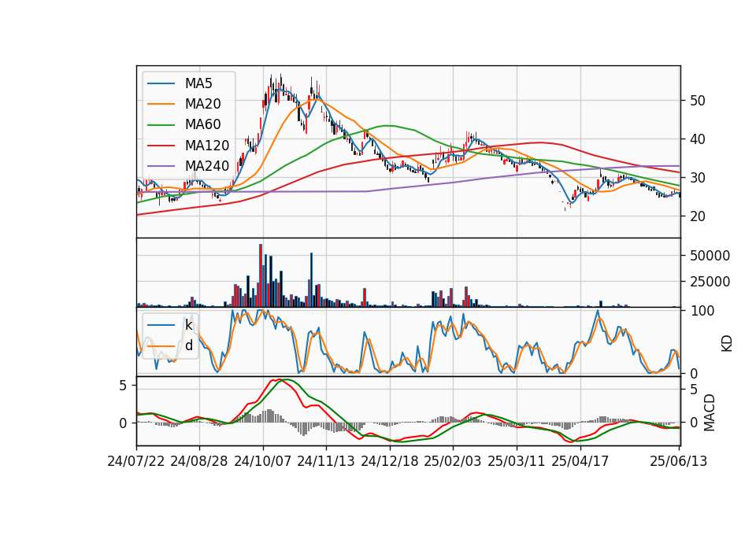
Task: Click the tallest volume bar near 24/10/07
Action: pos(261,275)
